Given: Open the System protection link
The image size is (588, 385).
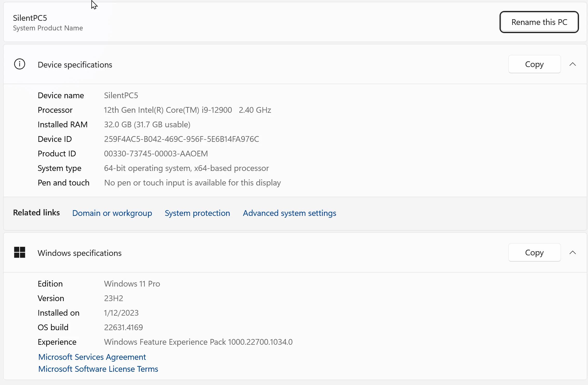Looking at the screenshot, I should [197, 213].
